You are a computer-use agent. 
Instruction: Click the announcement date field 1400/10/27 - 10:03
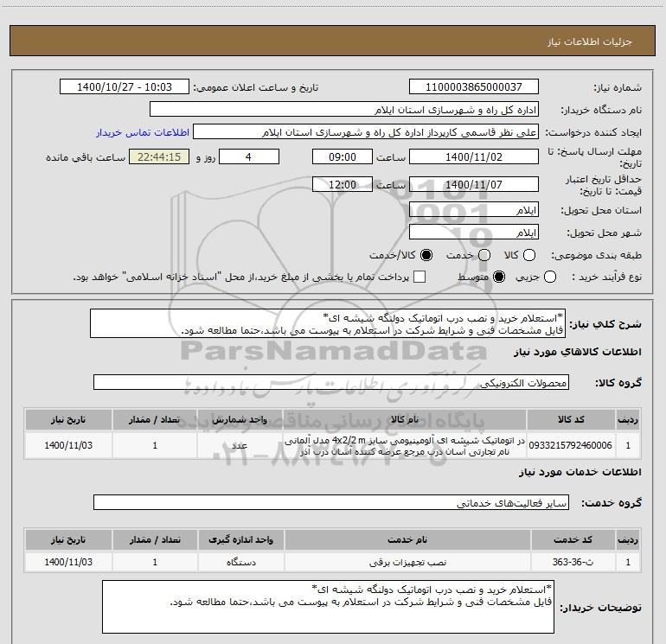tap(125, 87)
